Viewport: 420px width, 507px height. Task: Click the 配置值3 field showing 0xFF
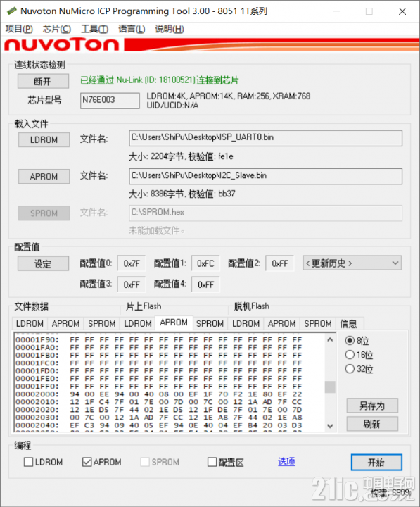tap(131, 284)
